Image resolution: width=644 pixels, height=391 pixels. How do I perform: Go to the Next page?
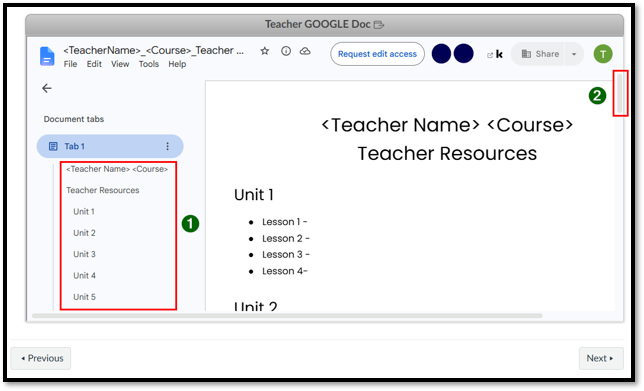[x=601, y=358]
